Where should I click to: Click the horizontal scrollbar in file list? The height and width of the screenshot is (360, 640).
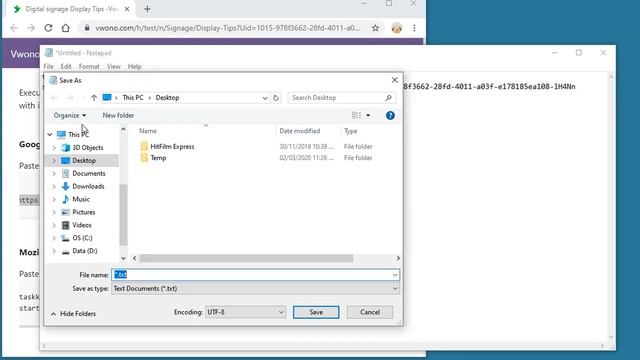246,258
